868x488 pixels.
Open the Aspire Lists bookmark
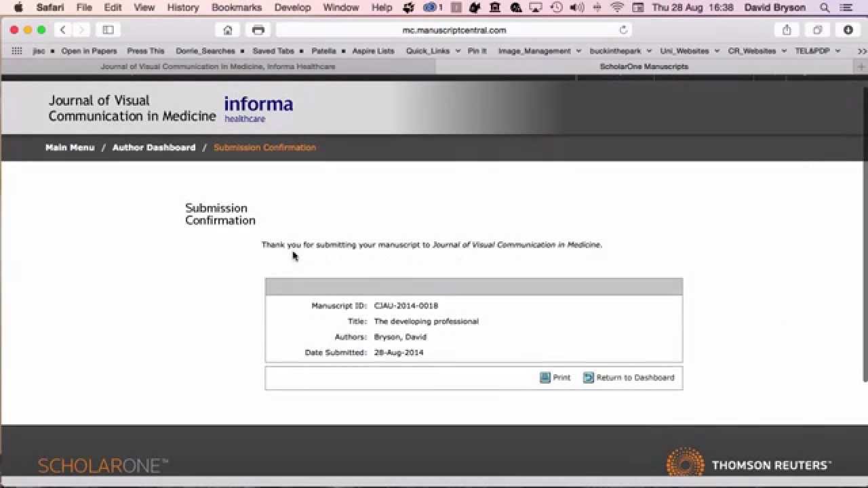click(x=373, y=51)
